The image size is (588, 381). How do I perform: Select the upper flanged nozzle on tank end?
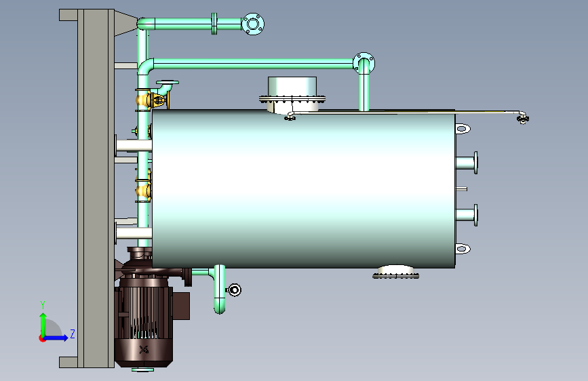[x=467, y=163]
